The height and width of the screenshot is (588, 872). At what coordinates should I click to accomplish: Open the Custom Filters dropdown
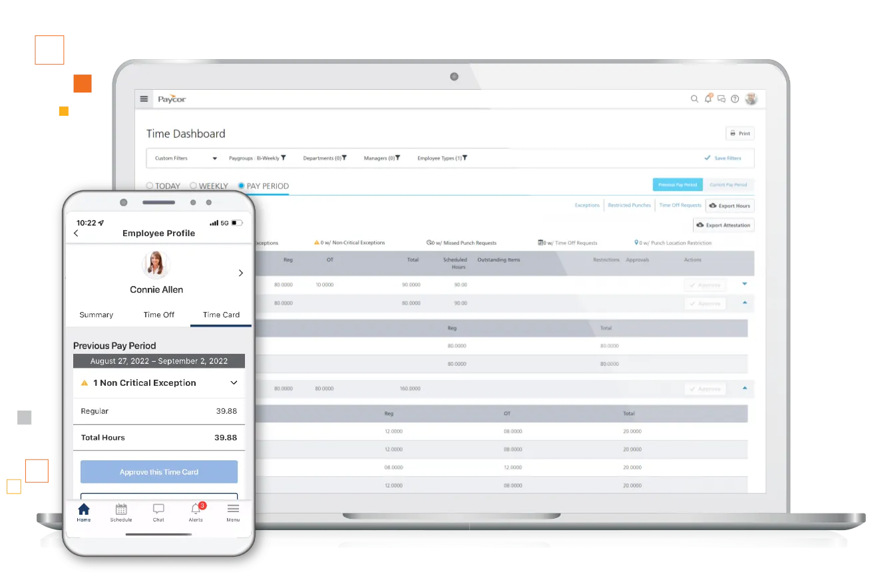tap(186, 158)
